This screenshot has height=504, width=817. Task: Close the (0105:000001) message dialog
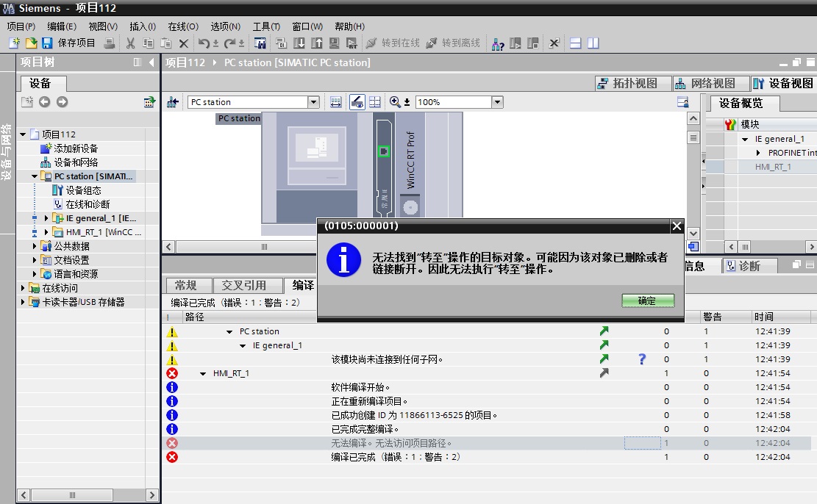pyautogui.click(x=677, y=226)
